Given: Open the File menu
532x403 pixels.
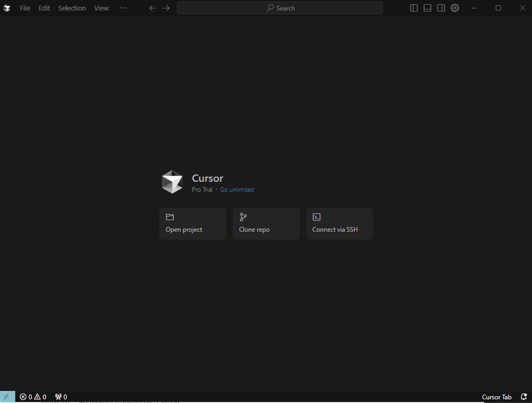Looking at the screenshot, I should (x=25, y=8).
